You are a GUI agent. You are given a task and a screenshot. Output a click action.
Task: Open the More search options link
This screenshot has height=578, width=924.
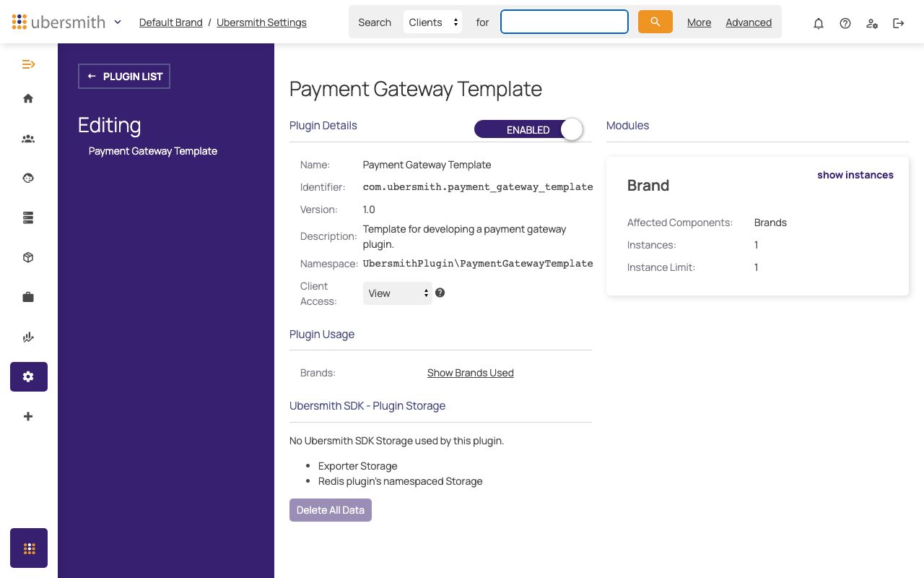699,22
